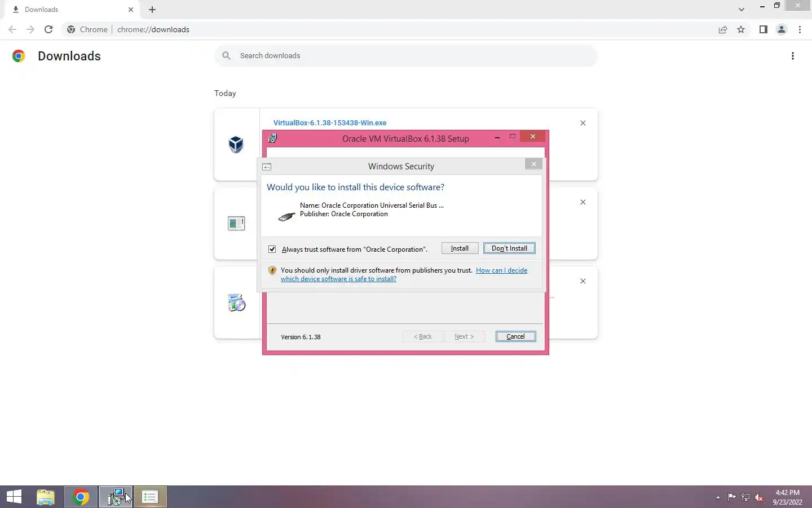812x508 pixels.
Task: Toggle Chrome side panel
Action: tap(763, 29)
